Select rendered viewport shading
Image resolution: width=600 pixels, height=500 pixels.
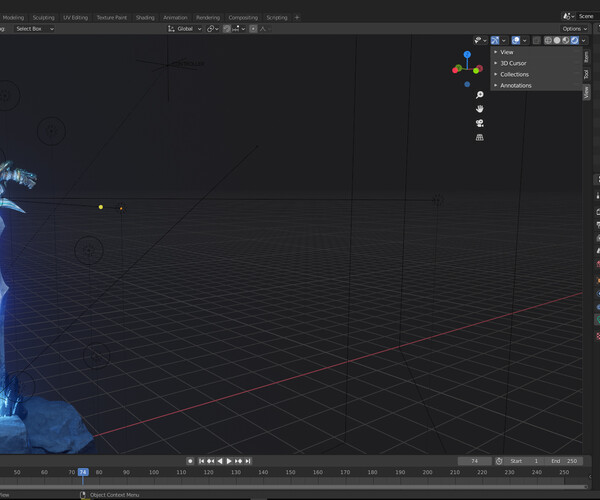[574, 40]
